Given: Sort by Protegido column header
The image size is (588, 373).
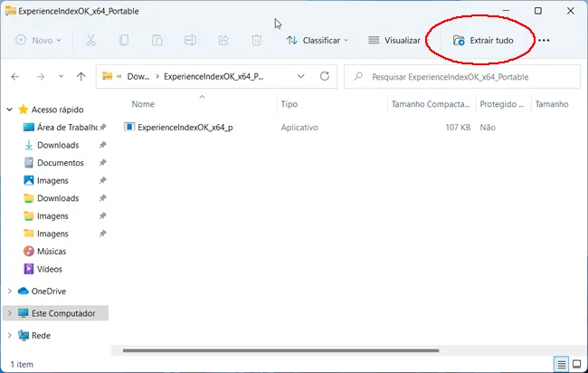Looking at the screenshot, I should tap(502, 104).
